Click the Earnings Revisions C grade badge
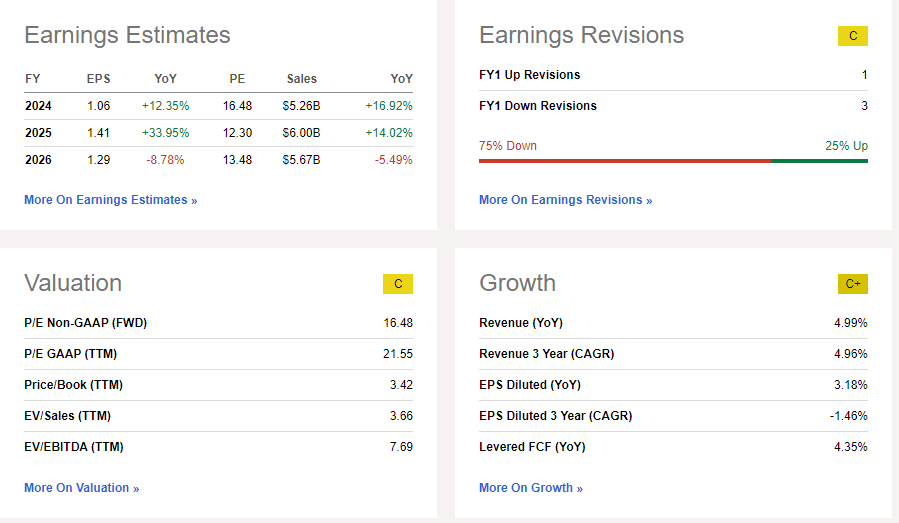The height and width of the screenshot is (523, 899). coord(852,36)
